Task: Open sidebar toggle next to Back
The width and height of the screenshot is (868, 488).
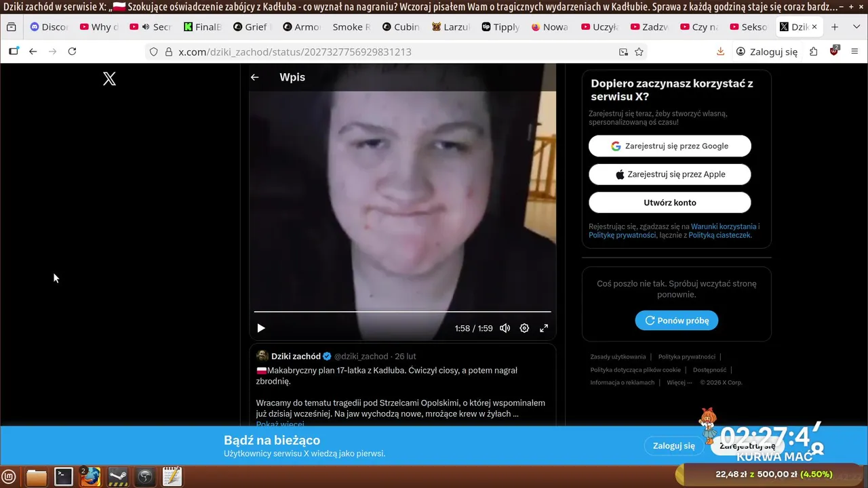Action: pyautogui.click(x=13, y=52)
